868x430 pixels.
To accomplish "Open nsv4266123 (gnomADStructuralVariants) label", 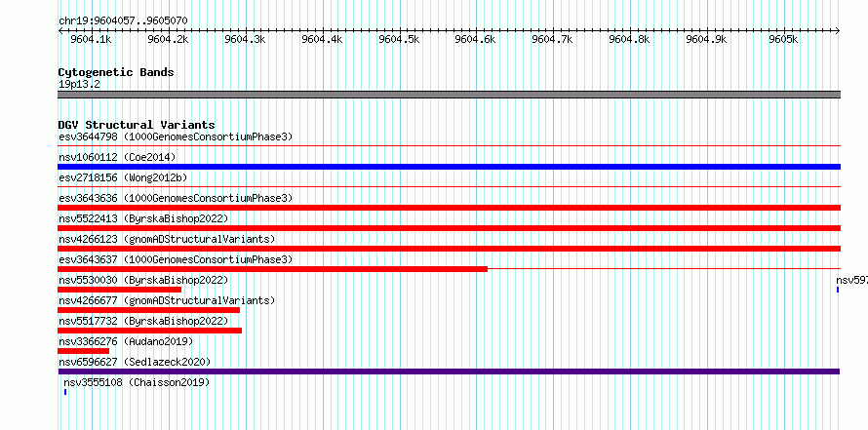I will (167, 239).
